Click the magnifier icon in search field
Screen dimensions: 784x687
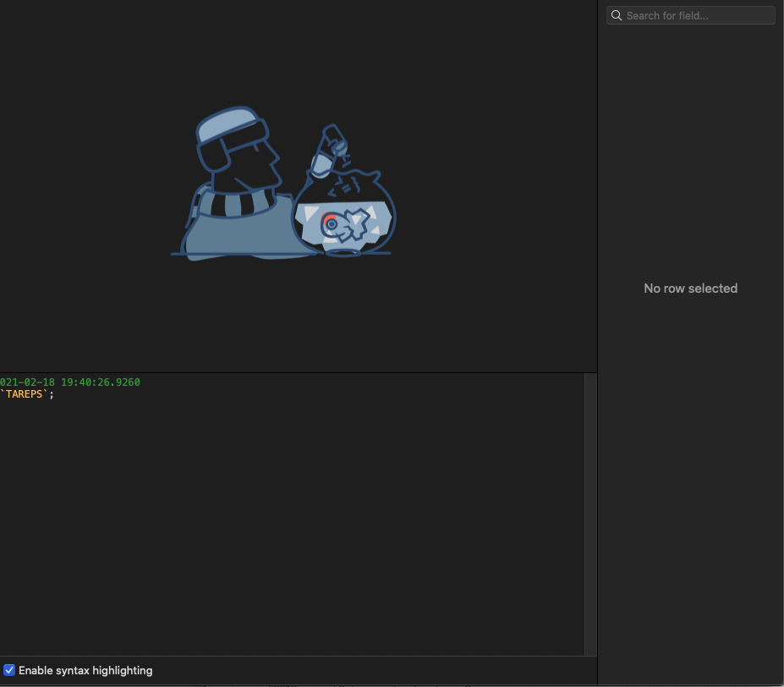tap(617, 15)
